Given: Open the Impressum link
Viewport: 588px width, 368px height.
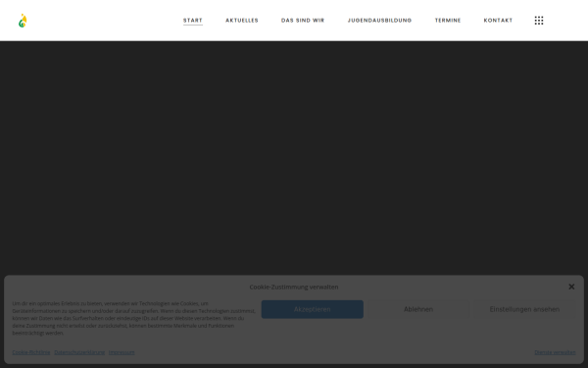Looking at the screenshot, I should 122,352.
